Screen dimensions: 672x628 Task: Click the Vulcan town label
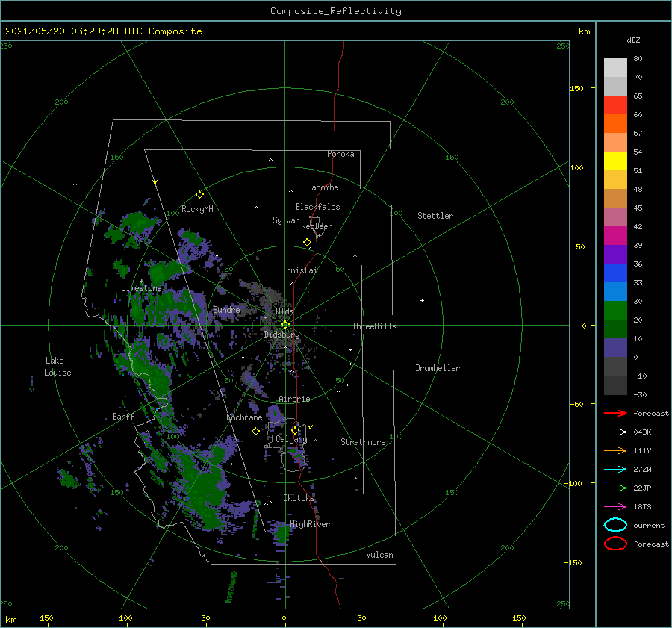pos(380,555)
